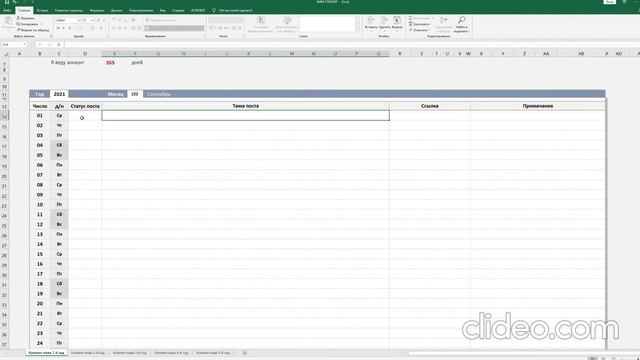Viewport: 640px width, 360px height.
Task: Select column R header
Action: click(x=400, y=53)
